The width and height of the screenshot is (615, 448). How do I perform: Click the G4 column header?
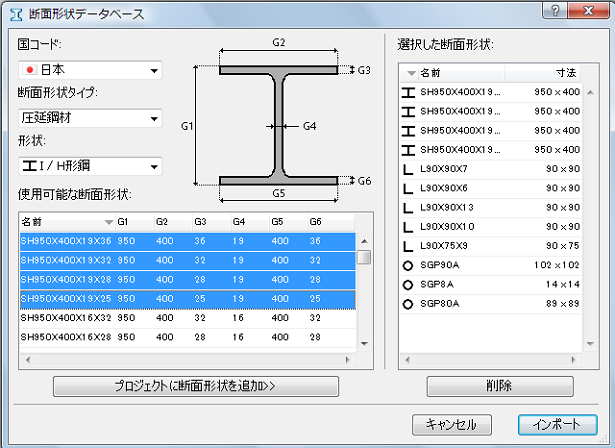[x=249, y=222]
